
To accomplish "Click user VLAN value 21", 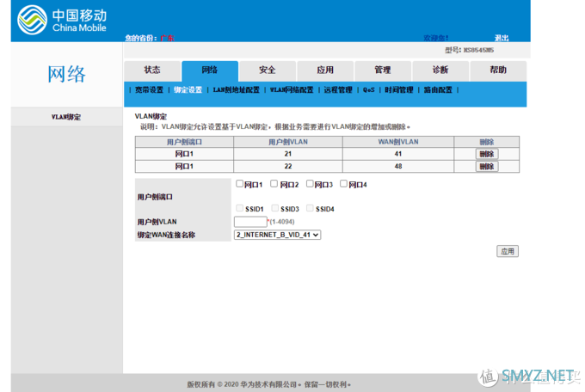I will coord(288,154).
